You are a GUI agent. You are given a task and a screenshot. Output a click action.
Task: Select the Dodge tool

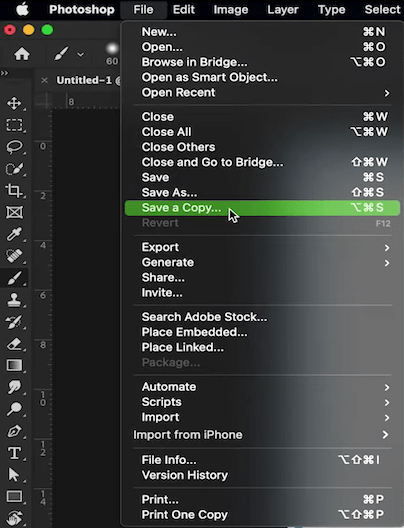click(x=14, y=409)
